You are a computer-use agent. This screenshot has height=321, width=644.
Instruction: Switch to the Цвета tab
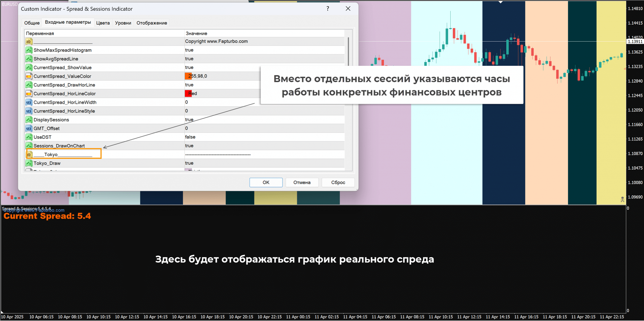pos(103,23)
